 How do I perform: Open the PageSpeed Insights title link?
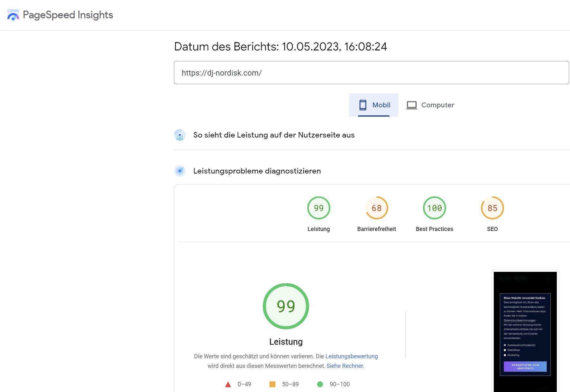[68, 15]
